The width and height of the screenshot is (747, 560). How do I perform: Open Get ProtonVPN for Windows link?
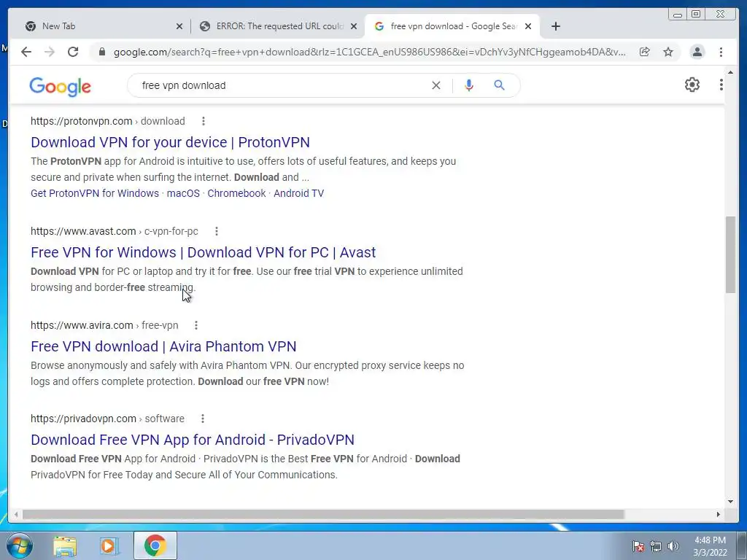95,193
